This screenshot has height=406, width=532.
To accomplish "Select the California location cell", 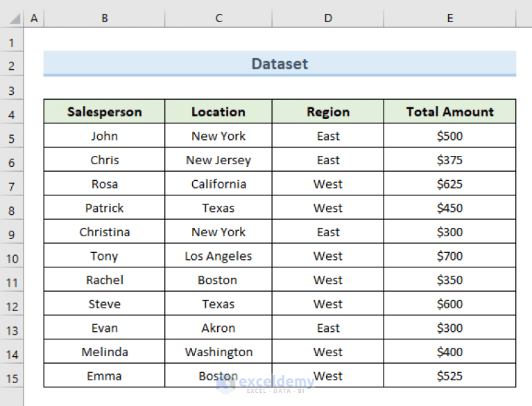I will pos(218,184).
